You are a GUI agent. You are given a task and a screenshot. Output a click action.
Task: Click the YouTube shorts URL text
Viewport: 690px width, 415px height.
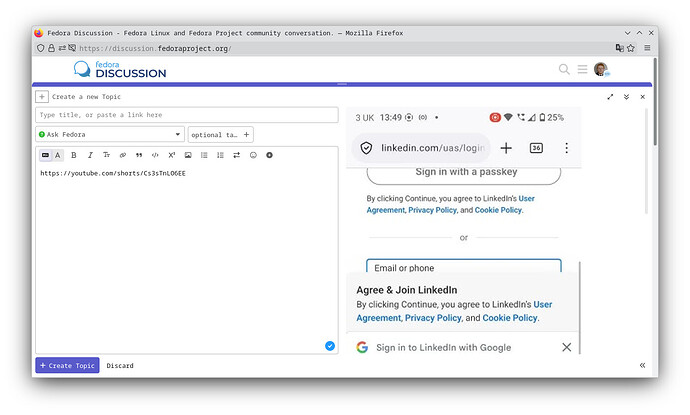(x=113, y=173)
